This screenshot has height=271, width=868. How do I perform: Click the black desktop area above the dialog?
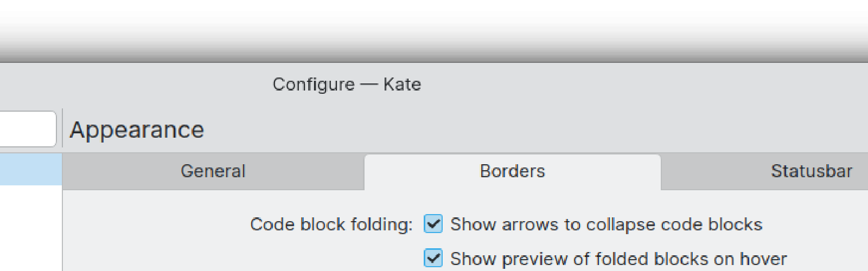click(x=434, y=30)
